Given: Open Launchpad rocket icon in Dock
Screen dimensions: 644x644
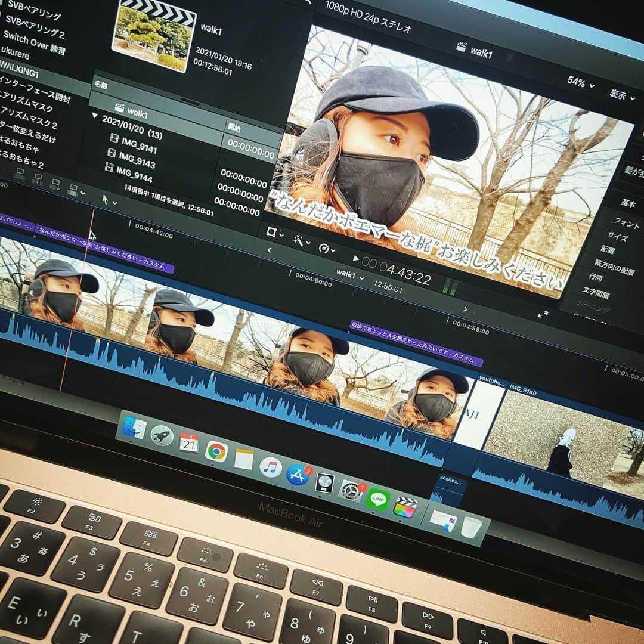Looking at the screenshot, I should (x=162, y=436).
